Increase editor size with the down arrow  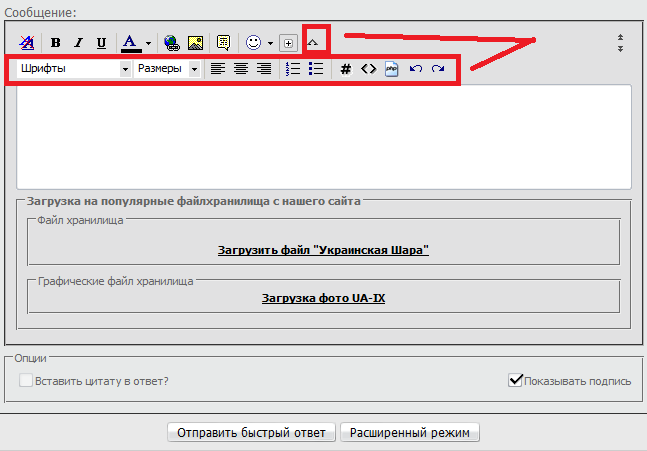click(620, 48)
